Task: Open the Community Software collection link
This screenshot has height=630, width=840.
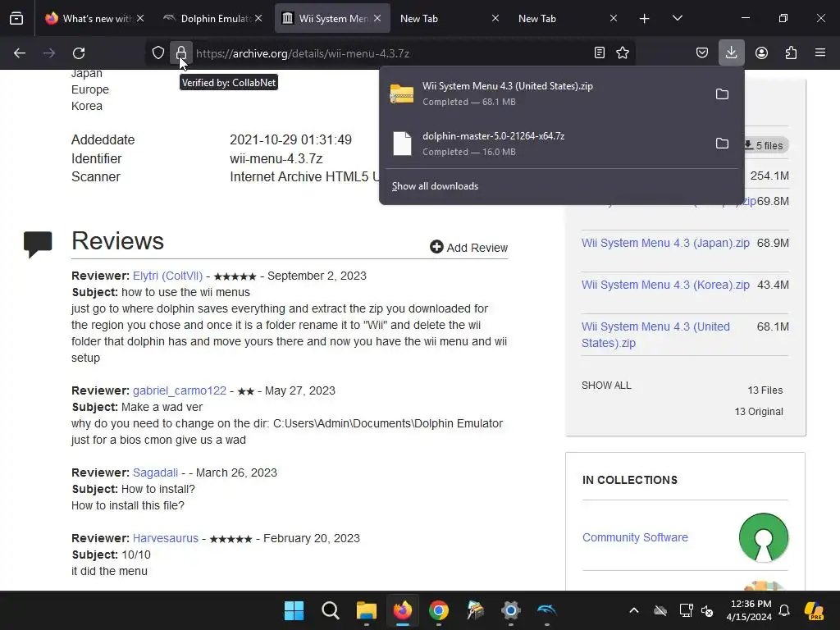Action: click(636, 537)
